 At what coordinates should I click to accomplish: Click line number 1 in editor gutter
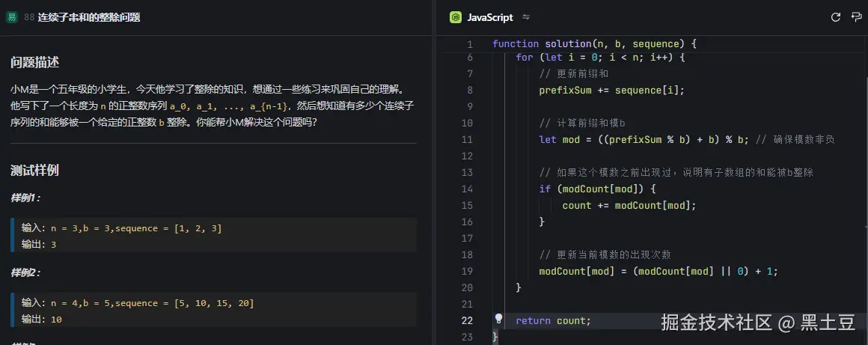470,43
